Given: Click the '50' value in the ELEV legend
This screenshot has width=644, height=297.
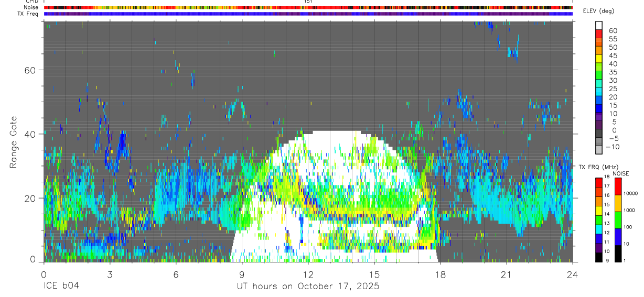Looking at the screenshot, I should [612, 48].
